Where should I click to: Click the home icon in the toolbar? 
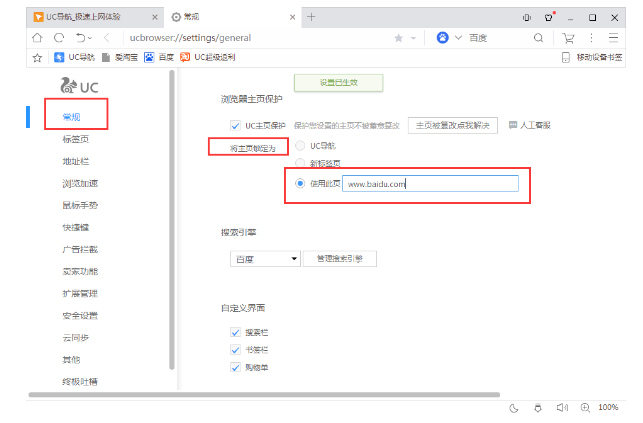(37, 38)
